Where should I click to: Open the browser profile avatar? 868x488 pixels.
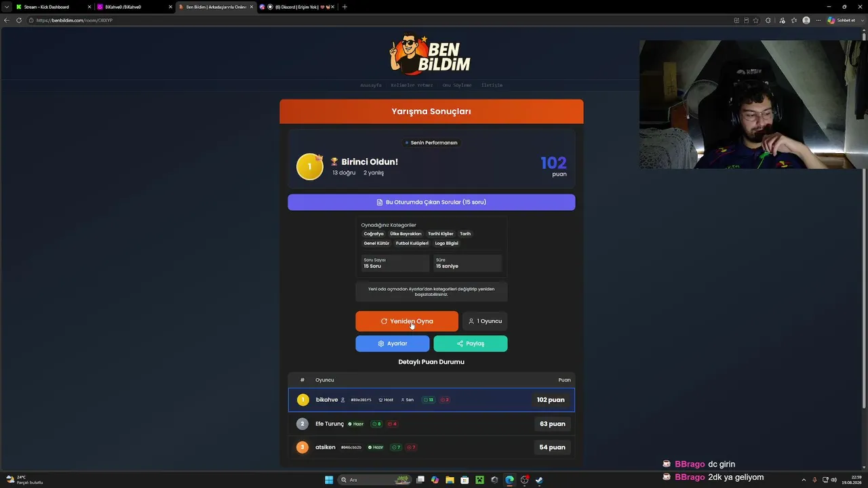(x=806, y=20)
